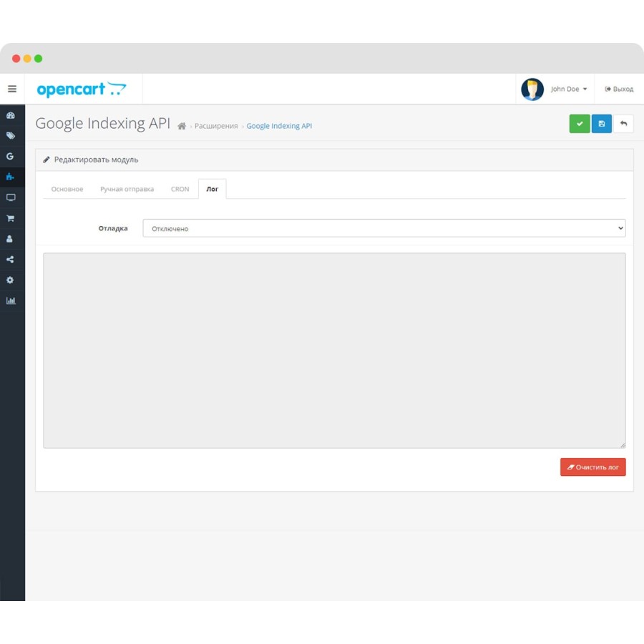The image size is (644, 644).
Task: Open the John Doe user dropdown
Action: [x=568, y=89]
